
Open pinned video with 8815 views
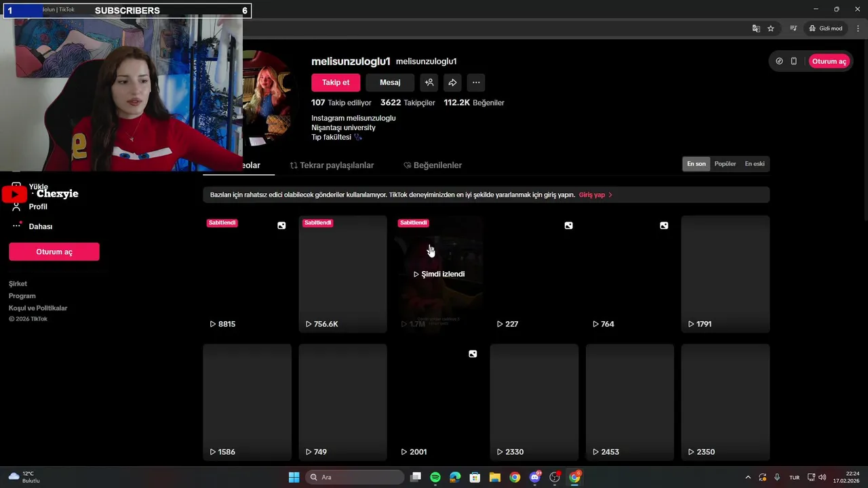(247, 274)
